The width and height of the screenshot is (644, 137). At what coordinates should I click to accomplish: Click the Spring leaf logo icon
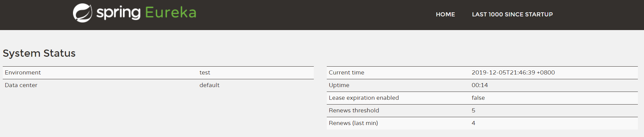(x=83, y=13)
